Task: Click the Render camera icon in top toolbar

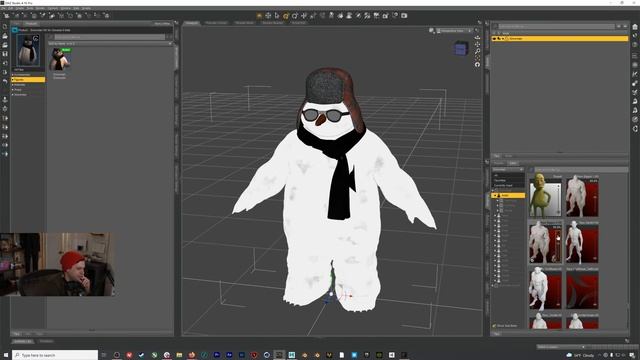Action: tap(404, 16)
